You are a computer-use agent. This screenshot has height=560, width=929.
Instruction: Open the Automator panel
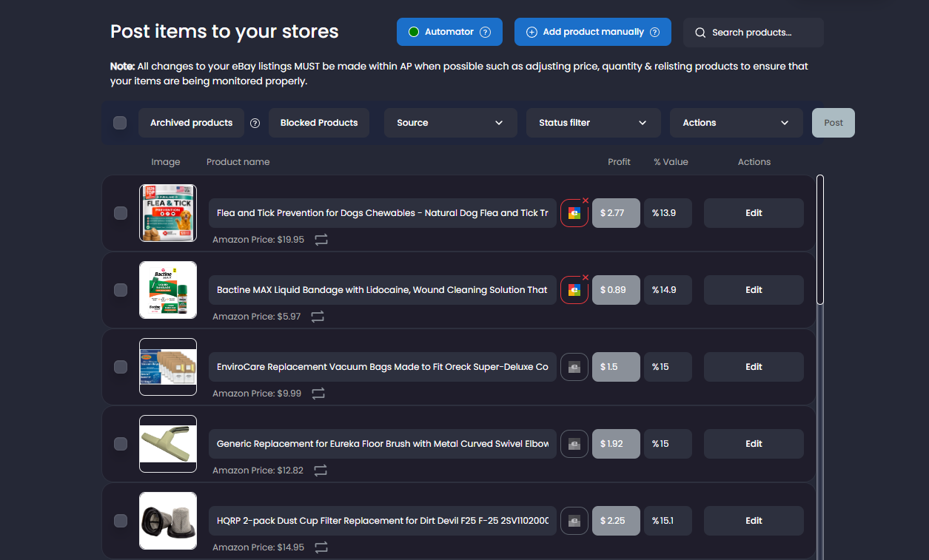click(449, 32)
